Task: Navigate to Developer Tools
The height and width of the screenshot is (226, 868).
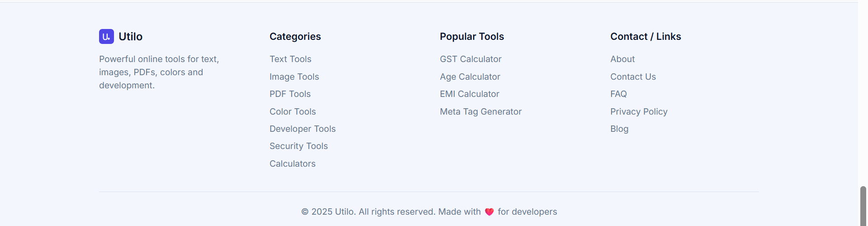Action: (303, 129)
